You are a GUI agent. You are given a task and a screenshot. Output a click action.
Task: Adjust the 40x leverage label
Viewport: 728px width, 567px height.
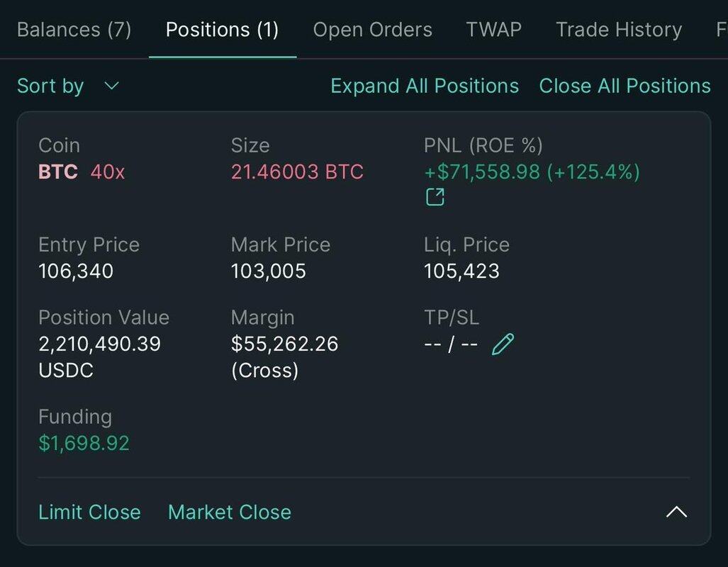(108, 172)
